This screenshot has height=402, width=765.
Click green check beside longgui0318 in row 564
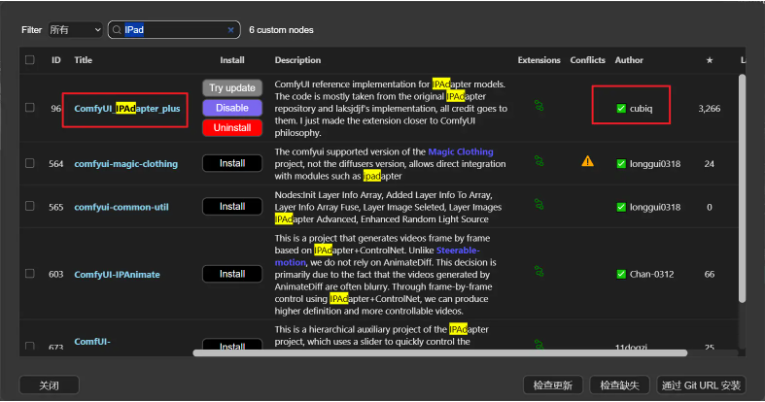621,163
